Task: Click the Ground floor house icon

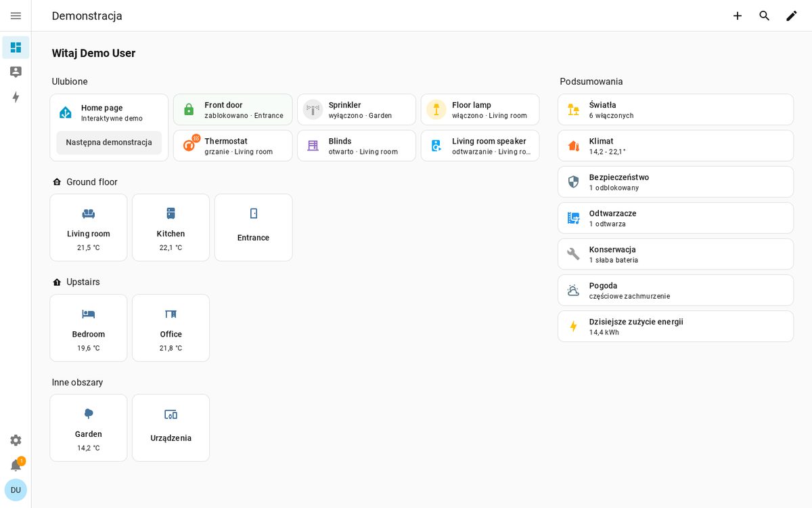Action: pyautogui.click(x=57, y=182)
